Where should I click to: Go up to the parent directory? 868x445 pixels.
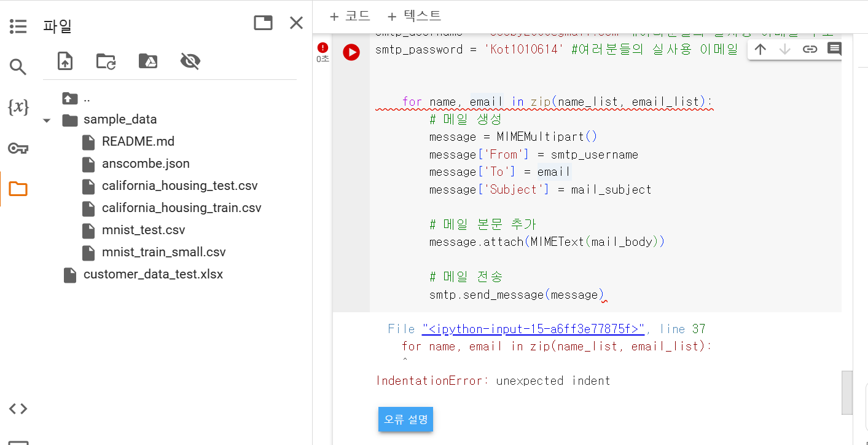[70, 98]
